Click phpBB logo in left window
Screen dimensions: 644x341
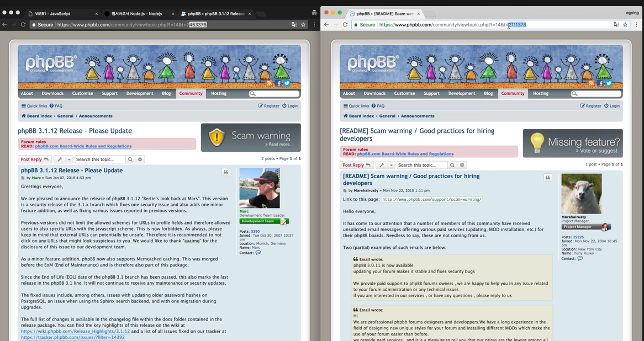50,63
